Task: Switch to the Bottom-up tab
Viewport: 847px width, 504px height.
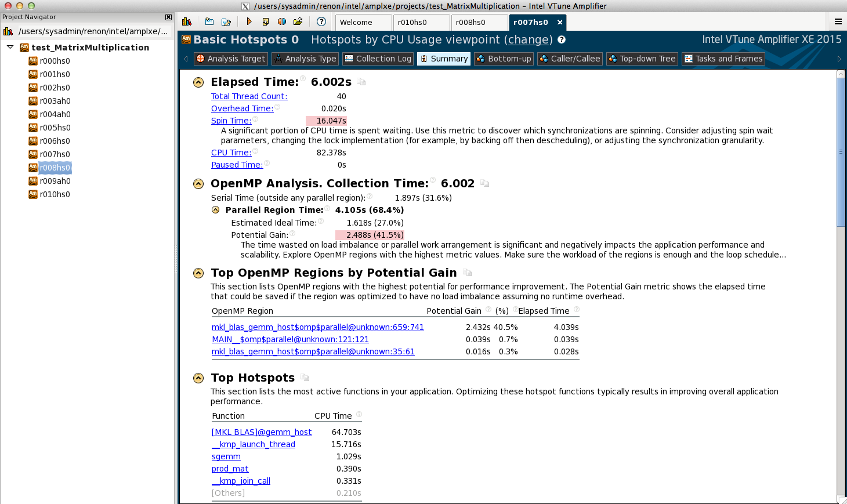Action: click(x=503, y=59)
